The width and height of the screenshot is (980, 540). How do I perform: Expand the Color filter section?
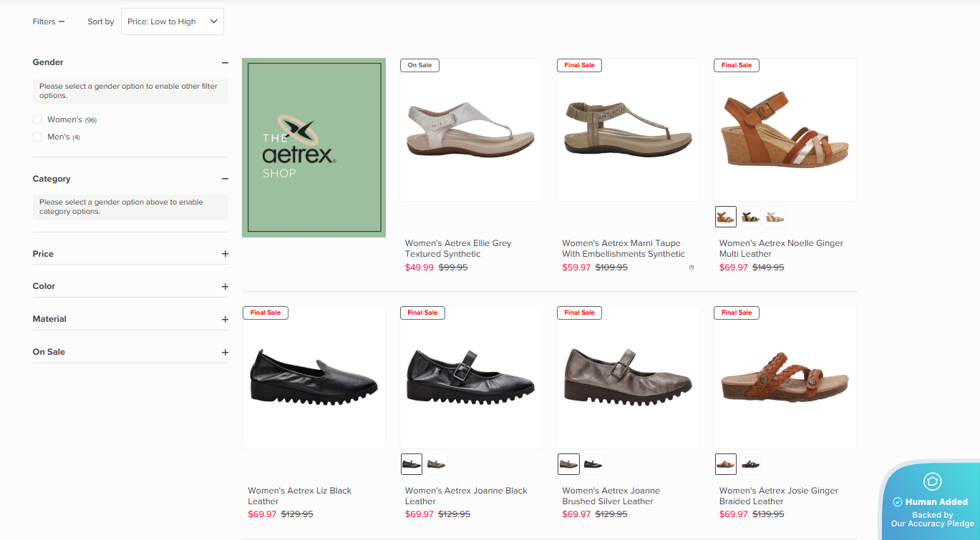point(225,287)
